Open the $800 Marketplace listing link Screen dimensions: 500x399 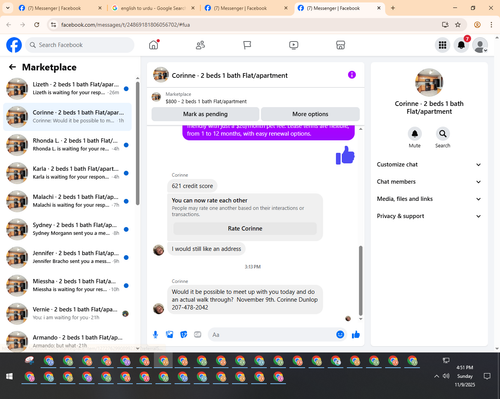(206, 101)
